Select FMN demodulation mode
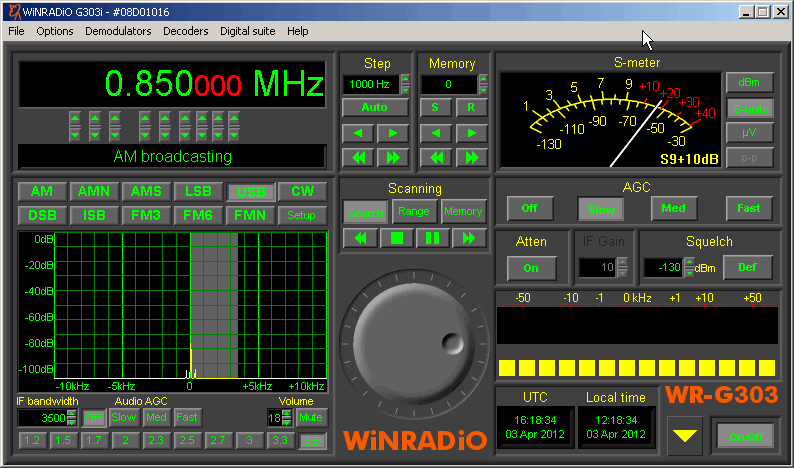The width and height of the screenshot is (794, 468). coord(250,215)
